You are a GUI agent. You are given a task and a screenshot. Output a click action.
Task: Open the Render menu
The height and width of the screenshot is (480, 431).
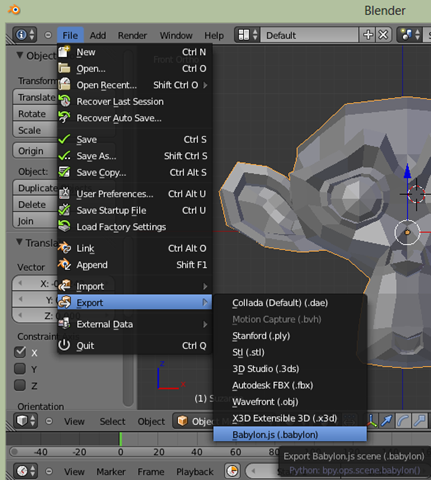pyautogui.click(x=132, y=35)
